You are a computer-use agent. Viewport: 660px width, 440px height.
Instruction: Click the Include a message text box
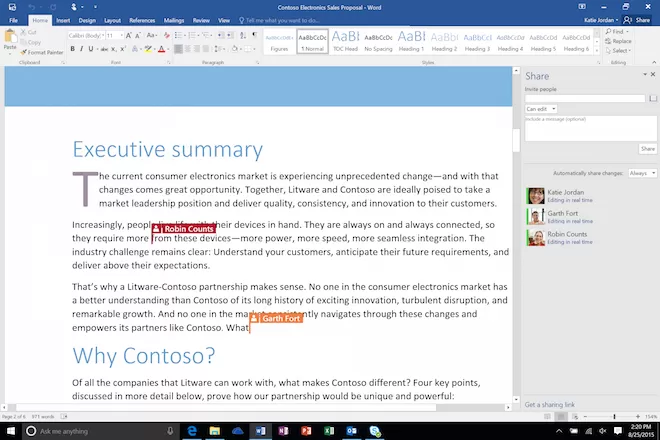pyautogui.click(x=591, y=128)
